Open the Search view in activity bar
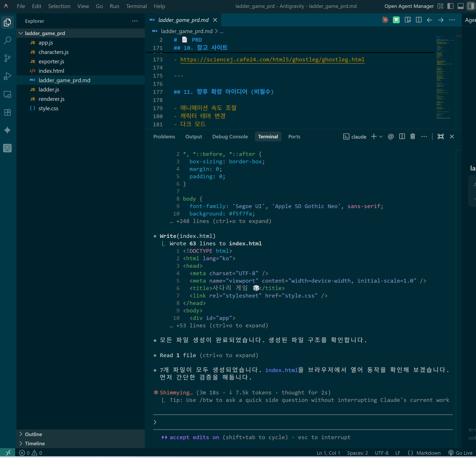The width and height of the screenshot is (476, 458). pyautogui.click(x=7, y=40)
